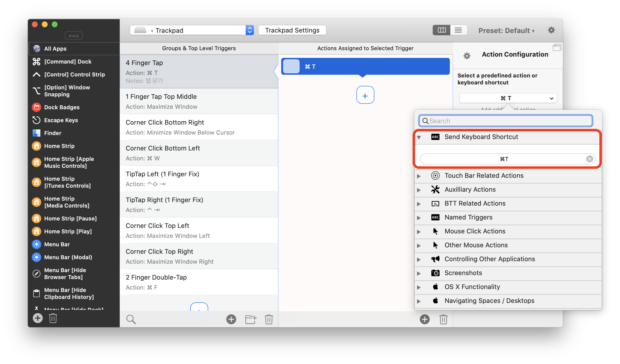
Task: Select Finder in the app sidebar
Action: (x=53, y=133)
